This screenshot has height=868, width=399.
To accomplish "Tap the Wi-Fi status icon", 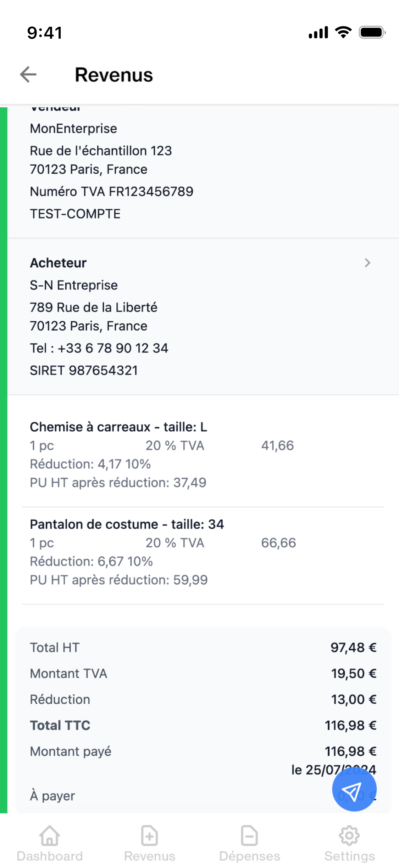I will [x=343, y=33].
